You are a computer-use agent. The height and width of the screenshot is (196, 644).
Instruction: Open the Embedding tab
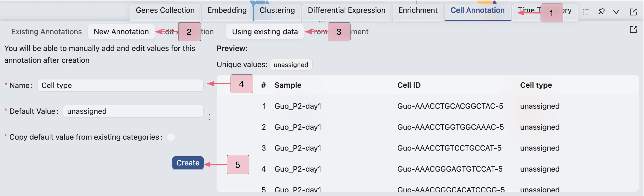[x=227, y=10]
